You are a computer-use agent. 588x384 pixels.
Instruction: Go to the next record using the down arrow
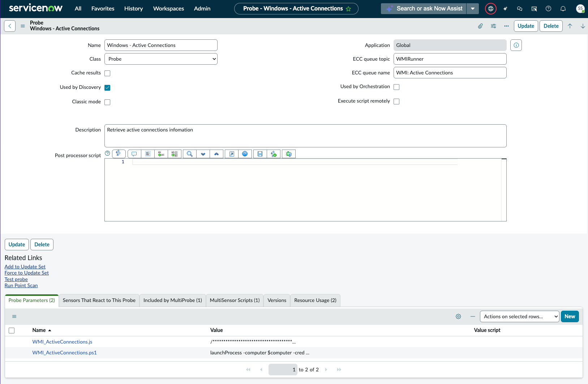click(583, 26)
